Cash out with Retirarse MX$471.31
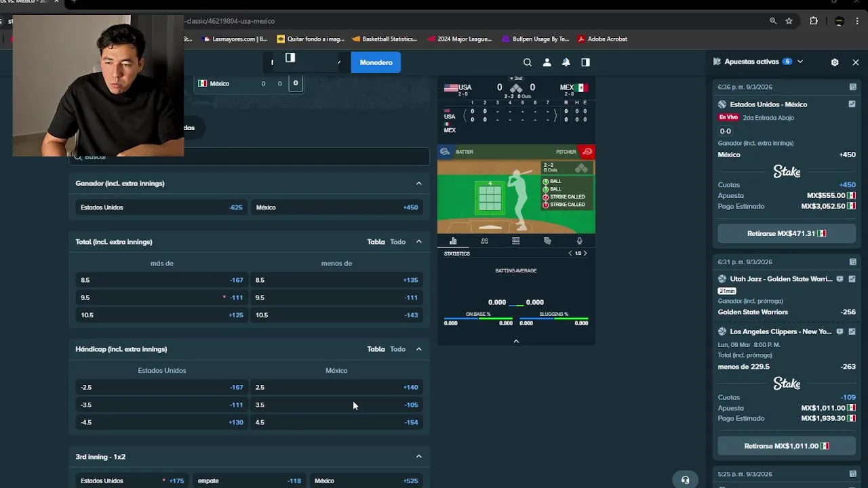 click(x=787, y=233)
